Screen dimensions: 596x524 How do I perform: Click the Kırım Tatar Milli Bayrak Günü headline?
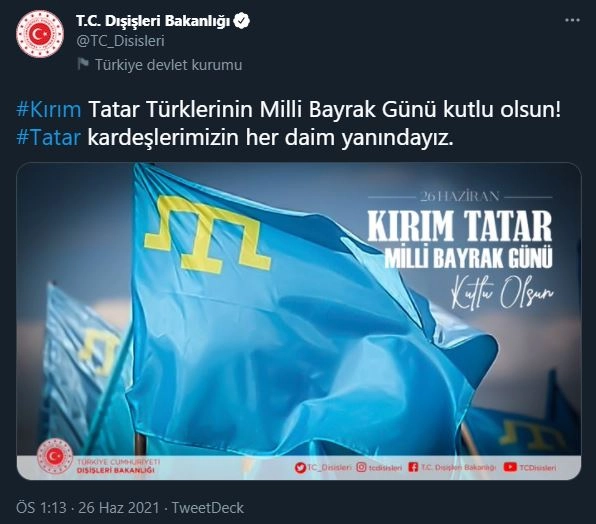(x=460, y=239)
